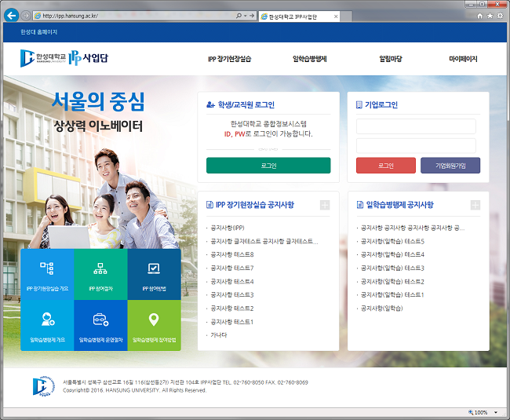The width and height of the screenshot is (510, 420).
Task: Click the green student/staff 로그인 button
Action: 268,166
